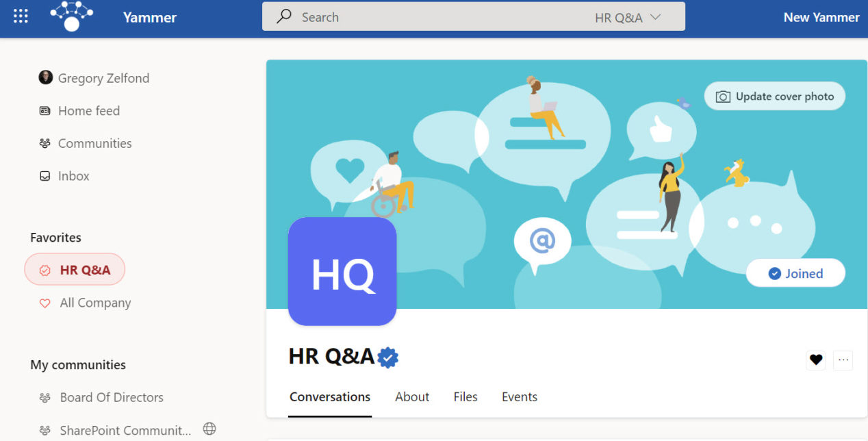Open the All Company favorite community
868x441 pixels.
click(x=95, y=303)
